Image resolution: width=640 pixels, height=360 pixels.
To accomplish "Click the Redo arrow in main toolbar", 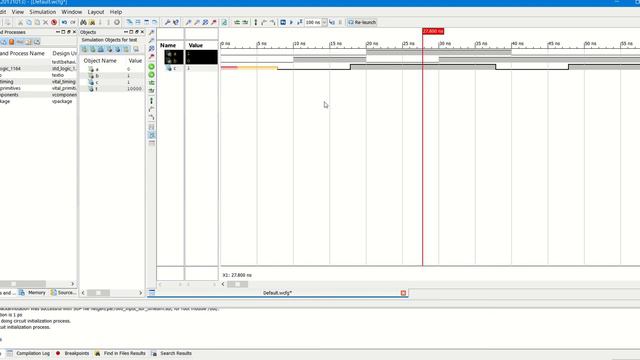I will pos(73,22).
